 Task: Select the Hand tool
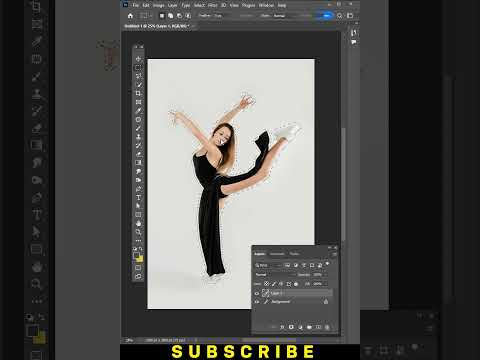138,224
